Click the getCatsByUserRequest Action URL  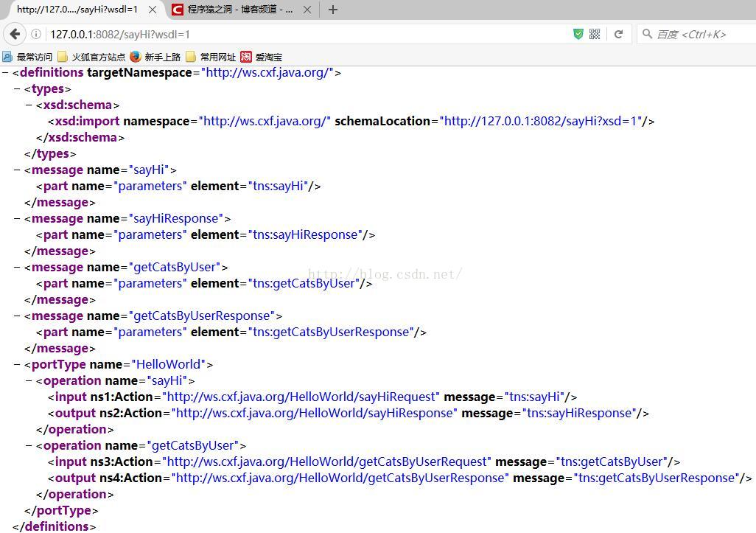click(x=327, y=462)
